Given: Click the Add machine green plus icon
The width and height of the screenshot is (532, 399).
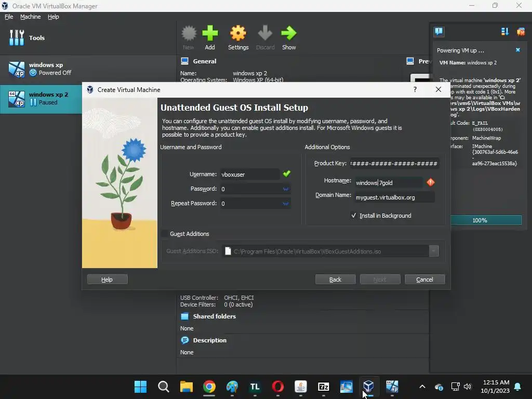Looking at the screenshot, I should 210,37.
